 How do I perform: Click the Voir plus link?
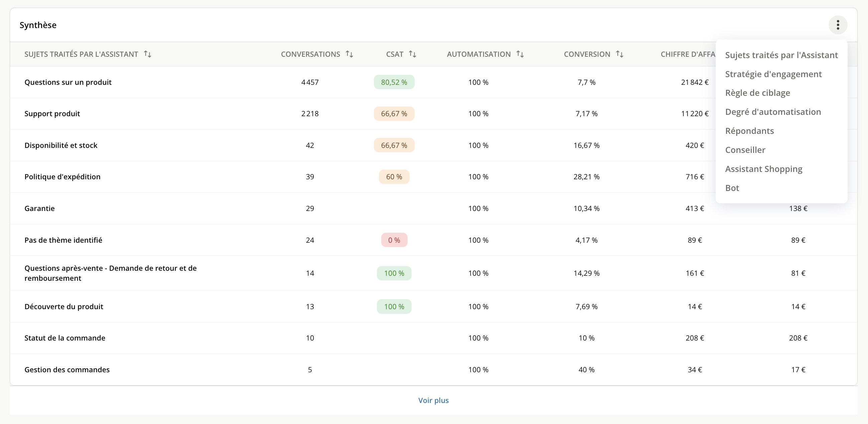pos(433,400)
